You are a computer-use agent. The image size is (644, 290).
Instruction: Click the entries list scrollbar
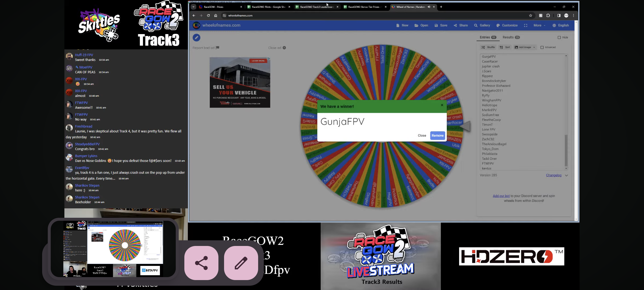[566, 150]
